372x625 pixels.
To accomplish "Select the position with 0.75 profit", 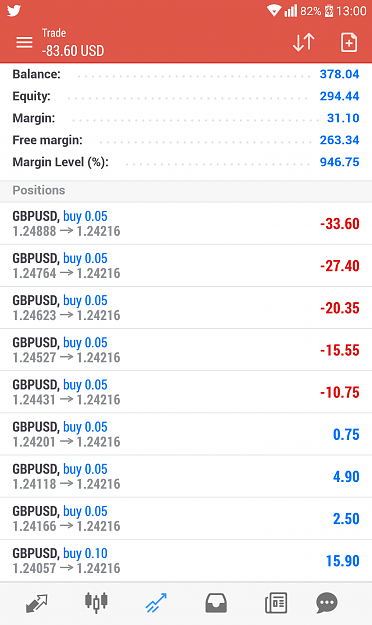I will pos(186,434).
